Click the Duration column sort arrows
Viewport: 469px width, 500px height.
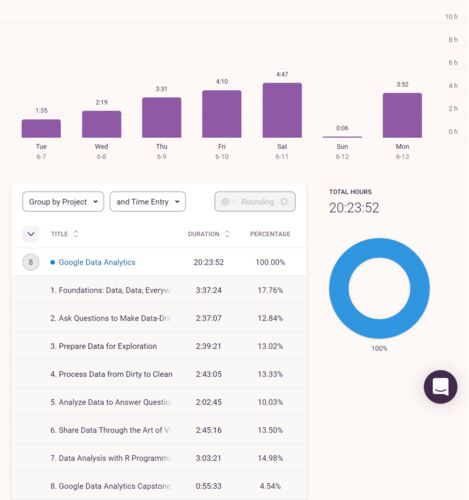227,234
